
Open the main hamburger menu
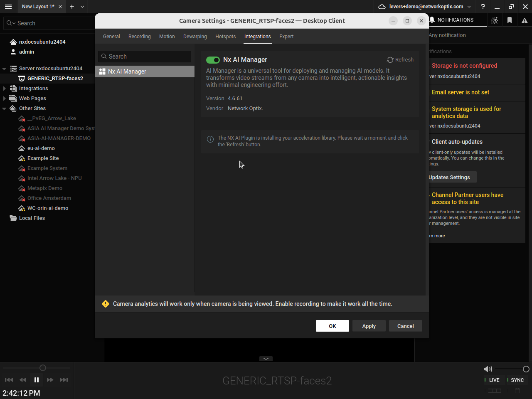pos(8,7)
